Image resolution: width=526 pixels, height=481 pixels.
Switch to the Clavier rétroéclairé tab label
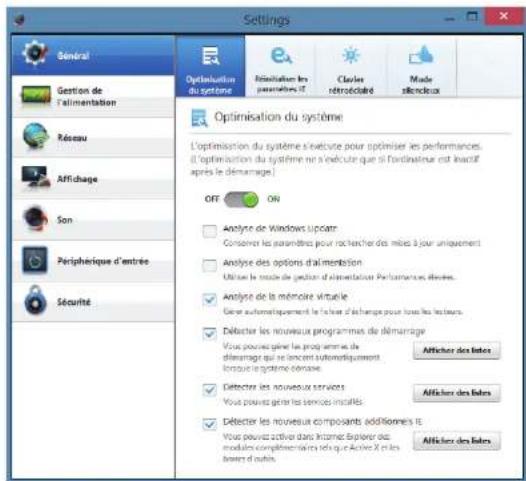(351, 85)
